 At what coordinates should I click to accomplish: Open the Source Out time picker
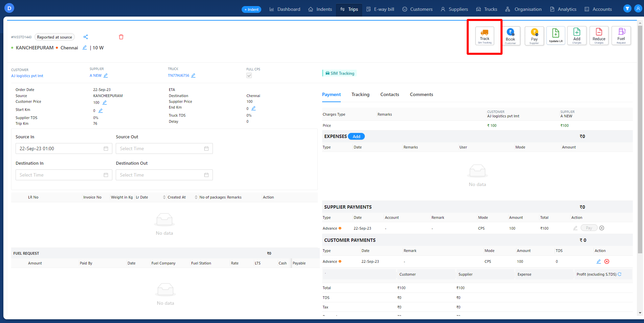click(164, 148)
